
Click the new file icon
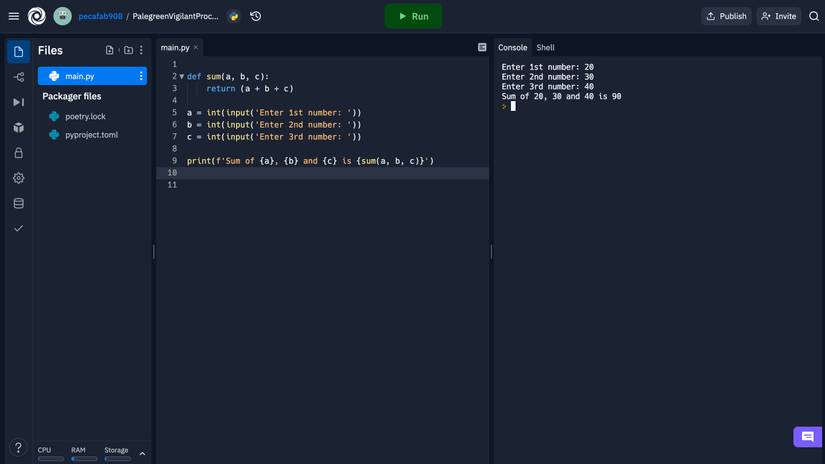pyautogui.click(x=109, y=50)
